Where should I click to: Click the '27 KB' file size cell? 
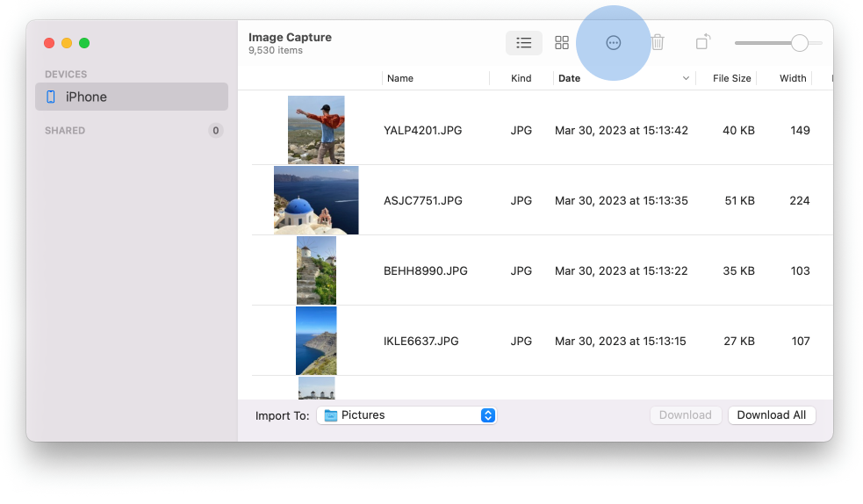pyautogui.click(x=739, y=342)
